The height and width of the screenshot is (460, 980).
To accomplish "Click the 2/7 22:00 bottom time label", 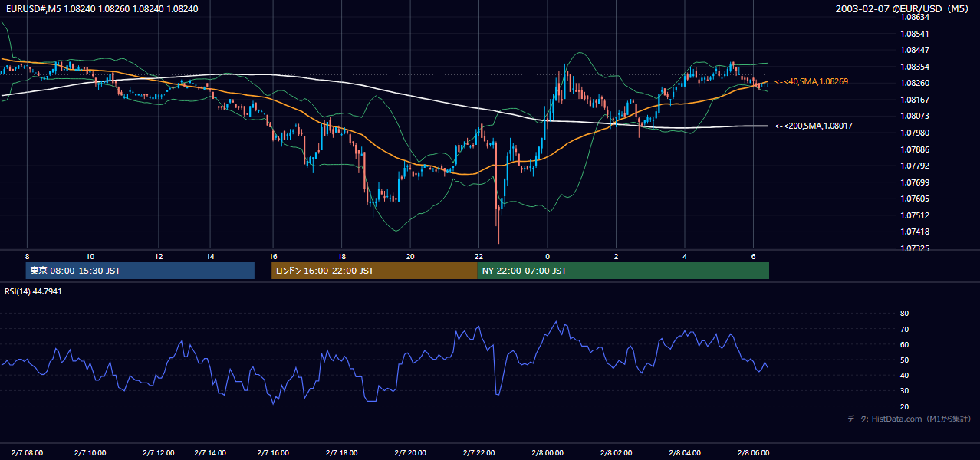I will (478, 452).
